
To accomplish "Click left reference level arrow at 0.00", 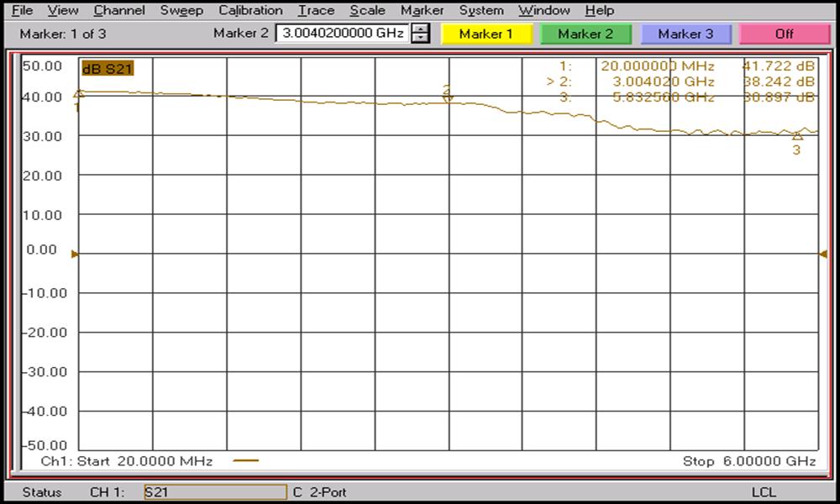I will (75, 254).
